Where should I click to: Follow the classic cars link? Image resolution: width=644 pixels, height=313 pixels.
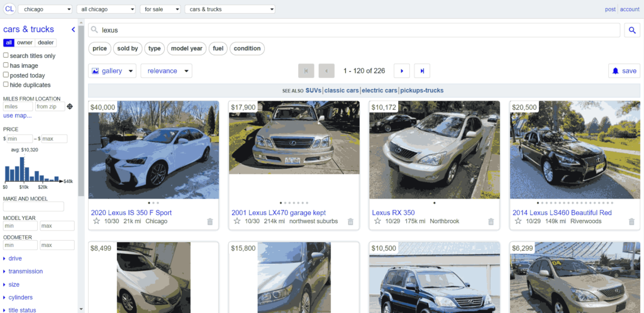click(341, 91)
